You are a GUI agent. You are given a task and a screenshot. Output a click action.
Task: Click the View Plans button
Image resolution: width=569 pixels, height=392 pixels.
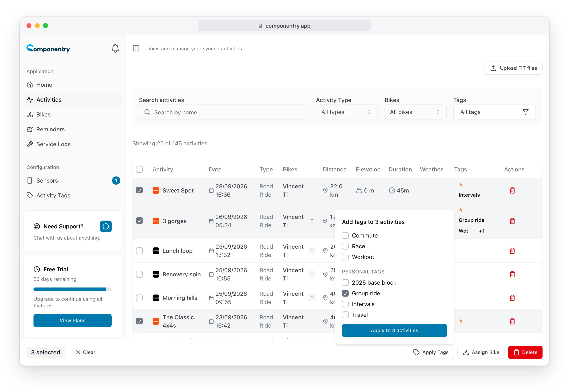click(x=73, y=320)
